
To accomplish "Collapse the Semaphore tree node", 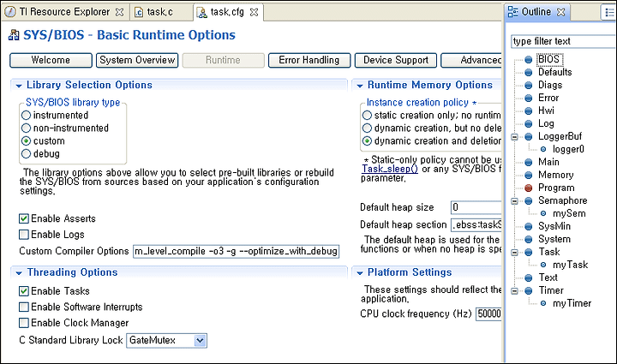I will (514, 201).
